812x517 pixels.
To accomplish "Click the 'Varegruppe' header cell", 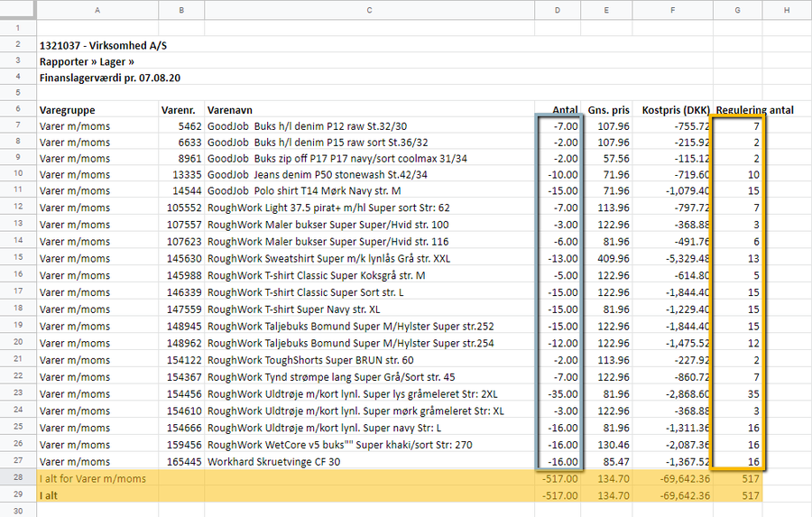I will (68, 110).
